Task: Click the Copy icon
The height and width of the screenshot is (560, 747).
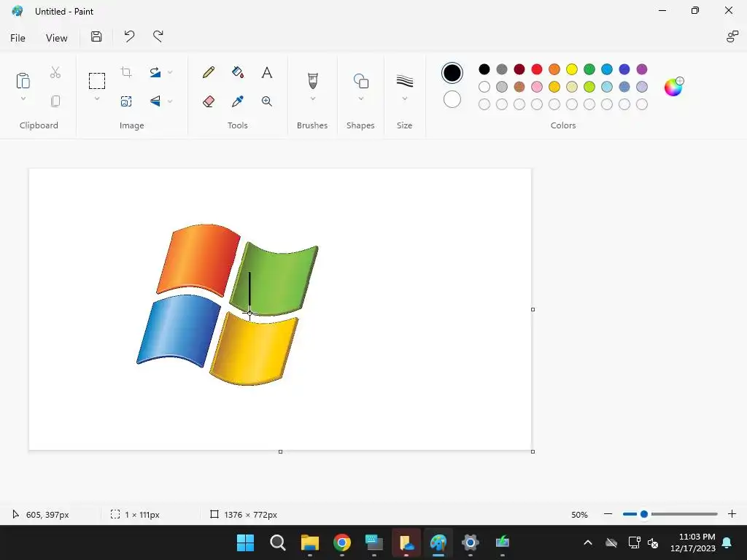Action: (x=55, y=101)
